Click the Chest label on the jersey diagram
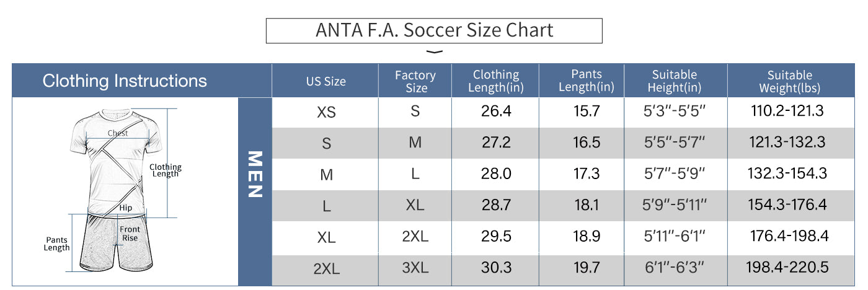This screenshot has width=868, height=290. tap(118, 133)
